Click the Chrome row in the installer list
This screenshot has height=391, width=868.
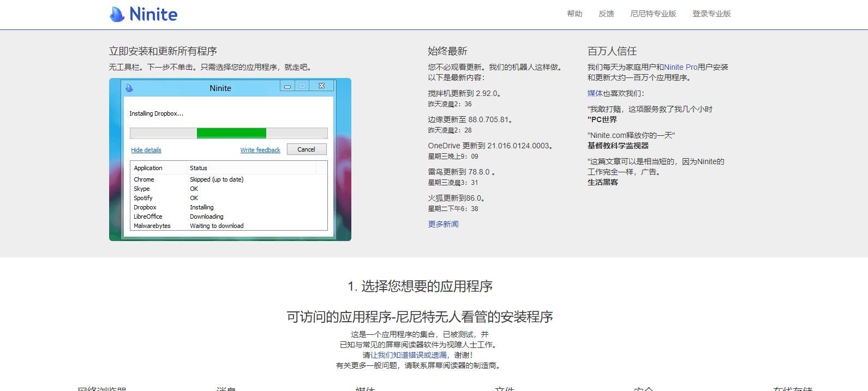click(x=229, y=179)
